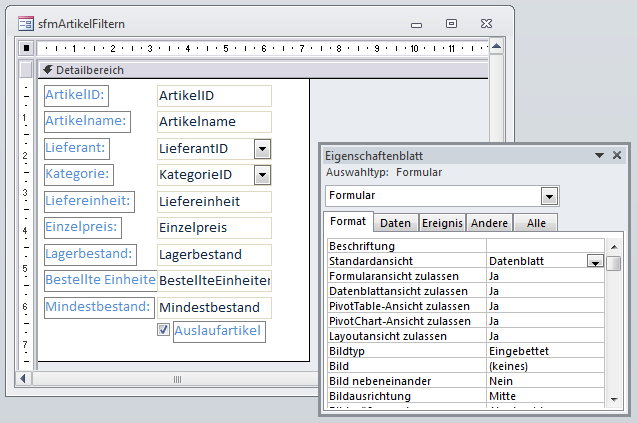Viewport: 637px width, 423px height.
Task: Click the sfmArtikelFiltern form icon in title bar
Action: 26,22
